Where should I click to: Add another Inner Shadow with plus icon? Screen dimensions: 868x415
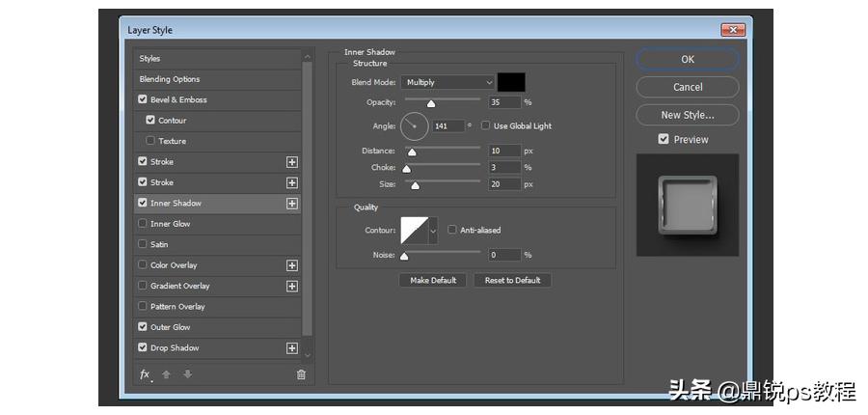[x=291, y=204]
